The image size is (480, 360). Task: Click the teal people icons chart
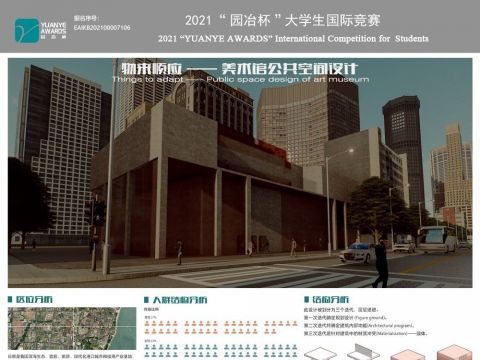[221, 351]
